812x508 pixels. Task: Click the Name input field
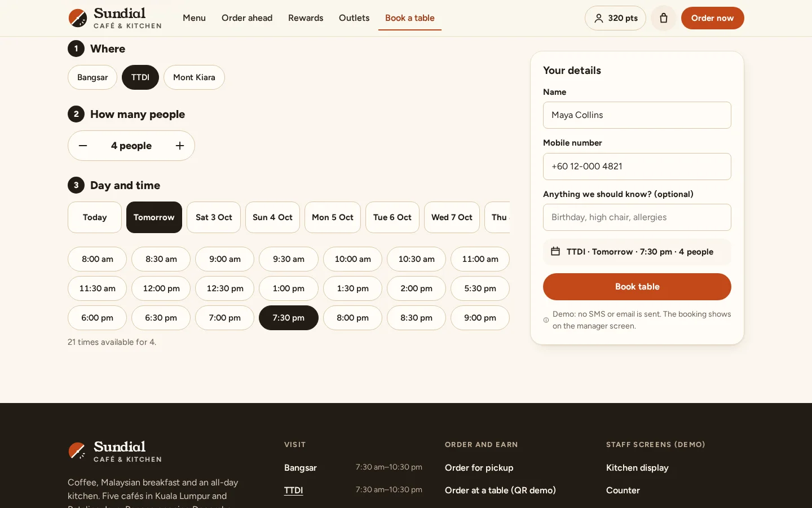[637, 115]
